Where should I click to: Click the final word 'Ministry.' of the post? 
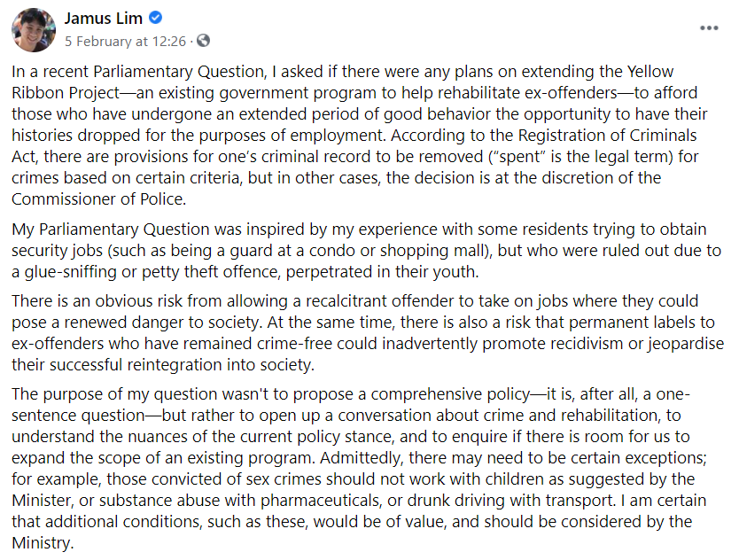coord(42,543)
